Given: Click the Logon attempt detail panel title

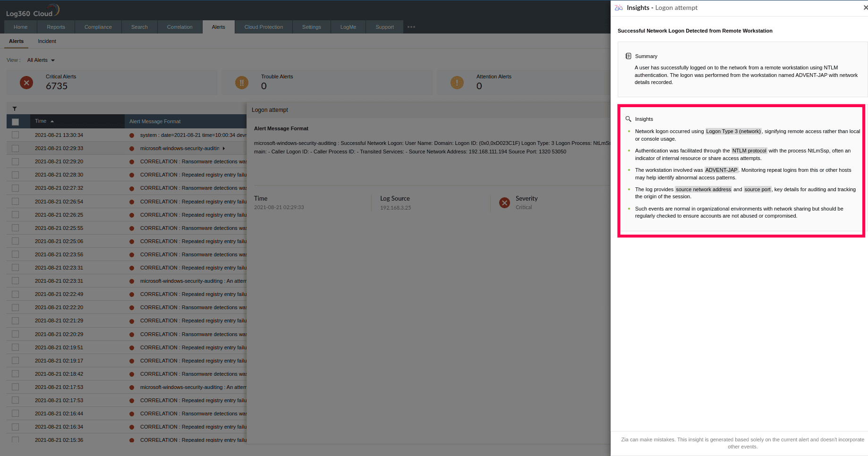Looking at the screenshot, I should pyautogui.click(x=270, y=110).
